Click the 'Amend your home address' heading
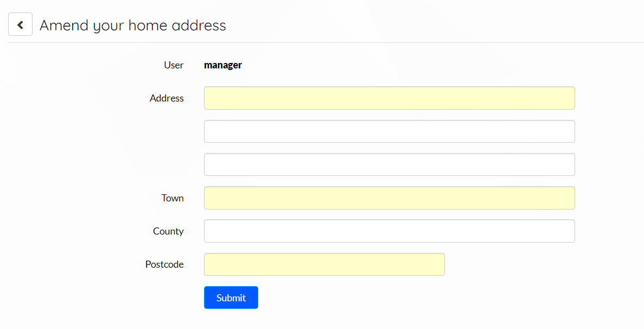644x329 pixels. click(x=133, y=26)
